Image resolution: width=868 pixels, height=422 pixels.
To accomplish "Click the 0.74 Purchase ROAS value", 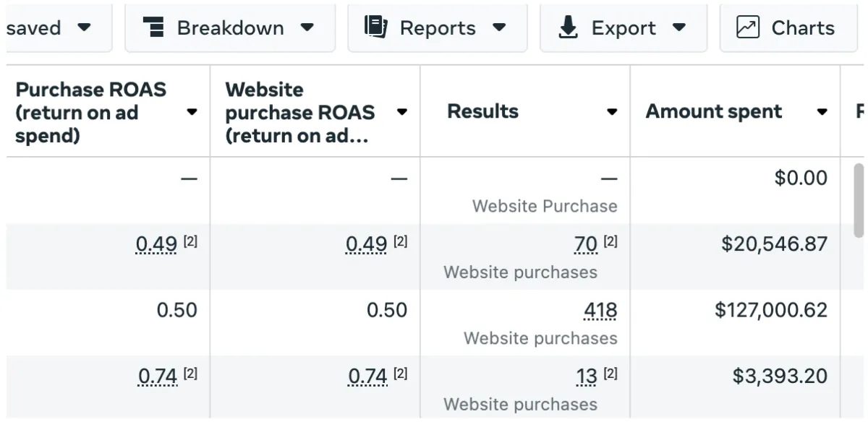I will coord(158,376).
